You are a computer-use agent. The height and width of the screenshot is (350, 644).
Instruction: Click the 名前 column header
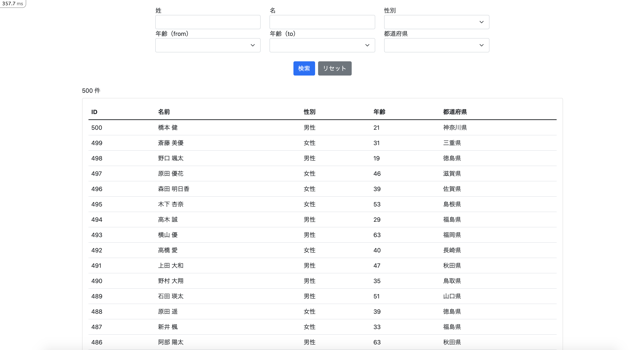click(x=164, y=112)
